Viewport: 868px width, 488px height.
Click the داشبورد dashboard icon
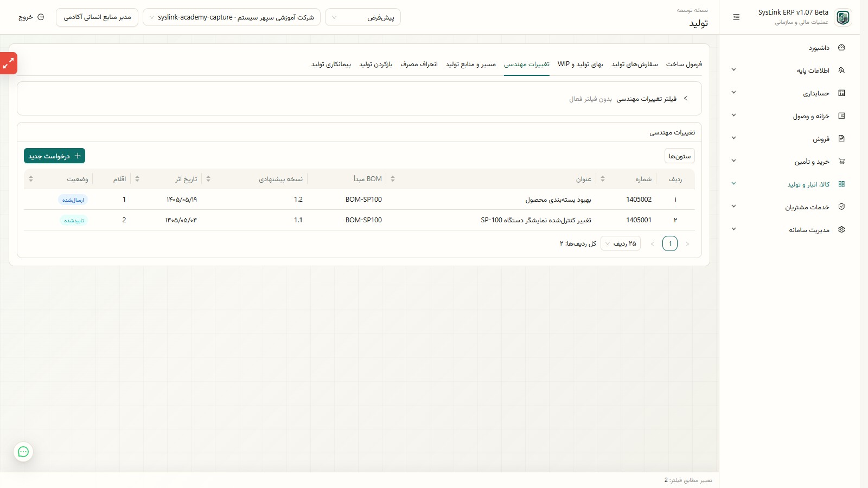(841, 48)
